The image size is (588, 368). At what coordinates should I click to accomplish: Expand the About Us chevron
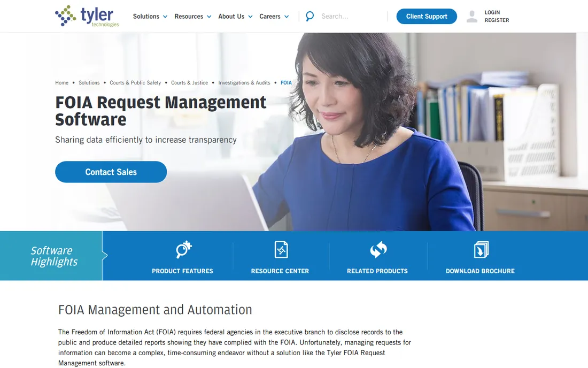[x=250, y=17]
